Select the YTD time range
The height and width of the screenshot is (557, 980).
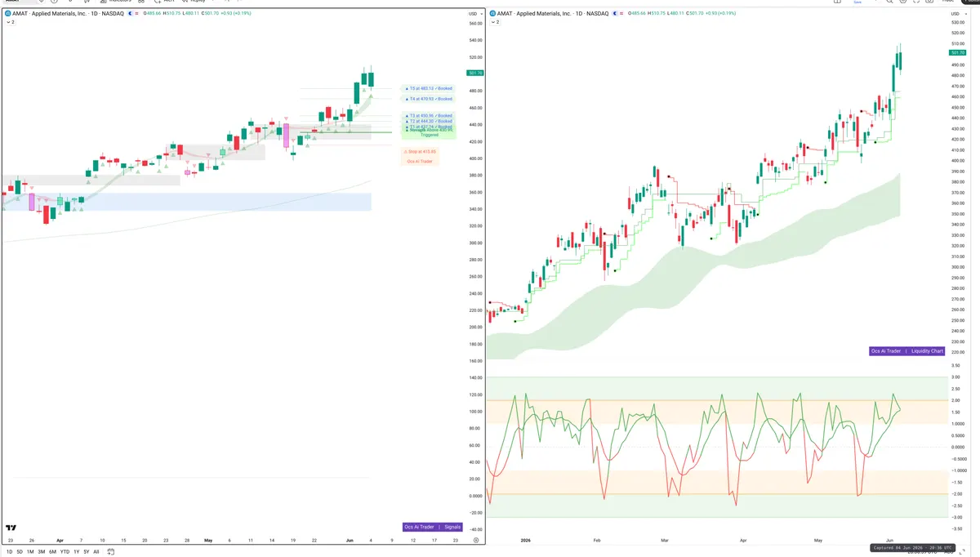[x=65, y=551]
